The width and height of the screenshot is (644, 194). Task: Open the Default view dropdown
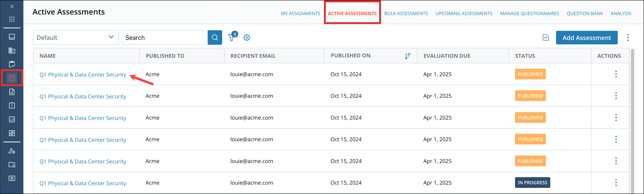(x=76, y=37)
